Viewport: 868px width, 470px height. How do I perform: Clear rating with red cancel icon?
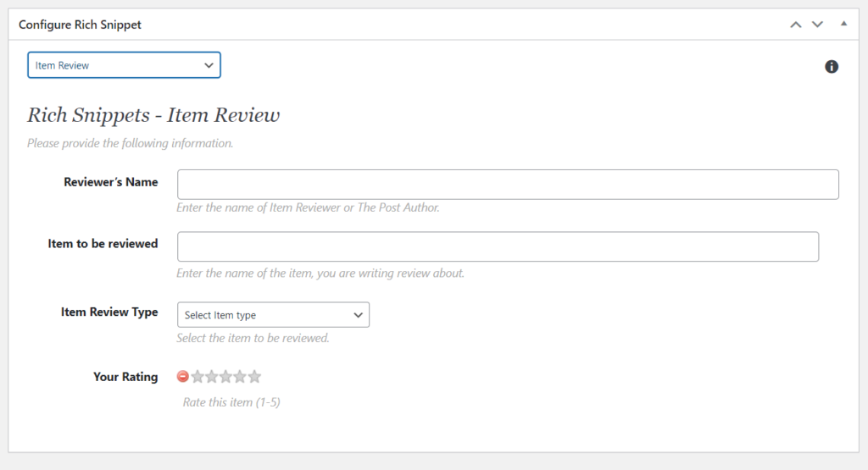(183, 377)
